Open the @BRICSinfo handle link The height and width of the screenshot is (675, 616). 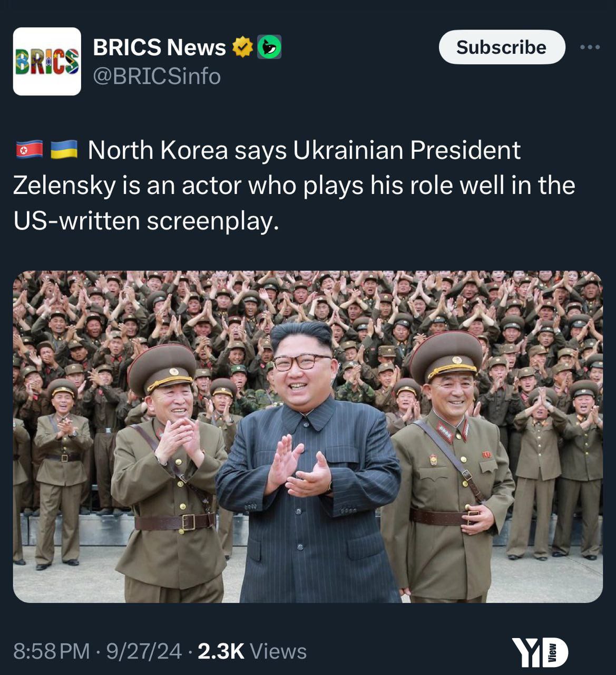[x=157, y=76]
